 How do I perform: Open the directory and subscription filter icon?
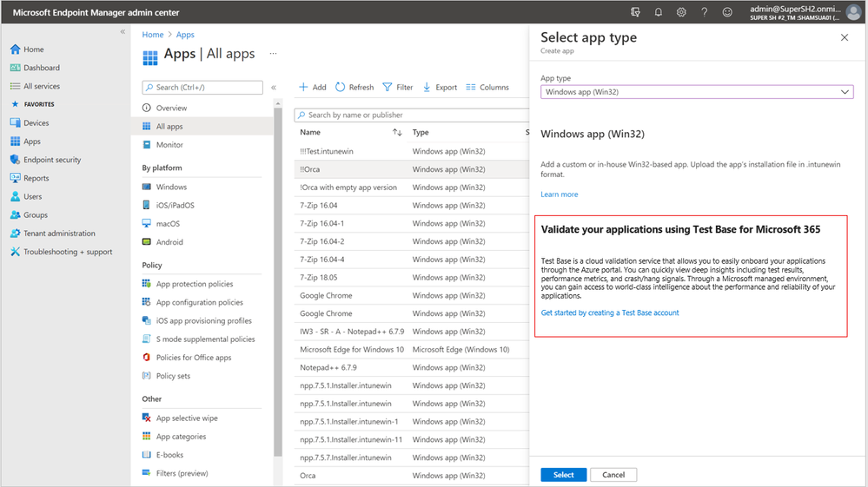tap(635, 12)
